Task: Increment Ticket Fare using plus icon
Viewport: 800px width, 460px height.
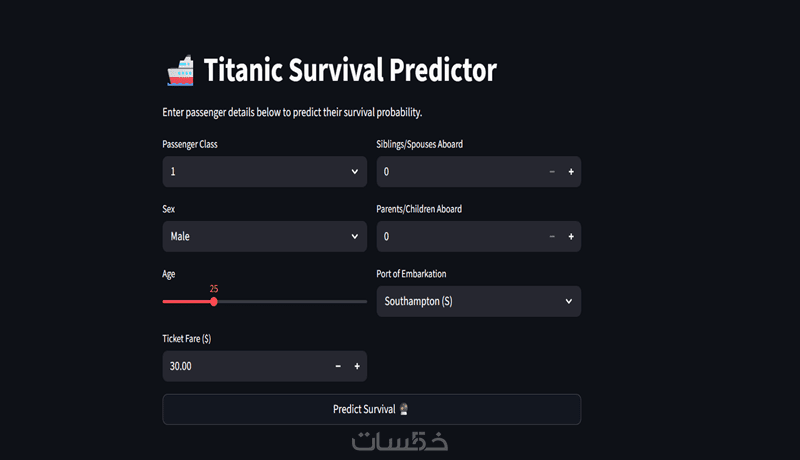Action: (357, 366)
